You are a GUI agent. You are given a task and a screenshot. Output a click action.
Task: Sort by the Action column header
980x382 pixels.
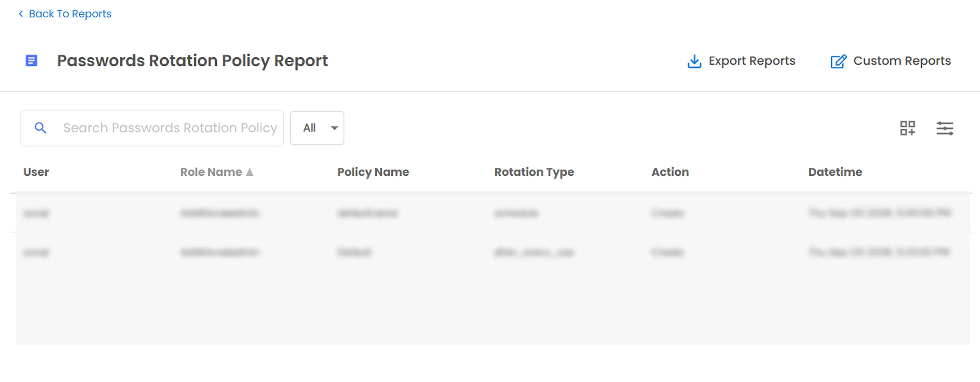click(x=670, y=172)
